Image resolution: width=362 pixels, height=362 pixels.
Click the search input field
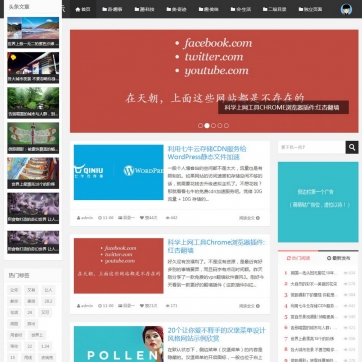311,147
